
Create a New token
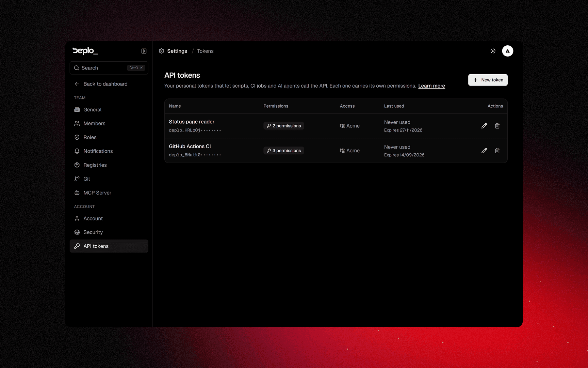[488, 80]
